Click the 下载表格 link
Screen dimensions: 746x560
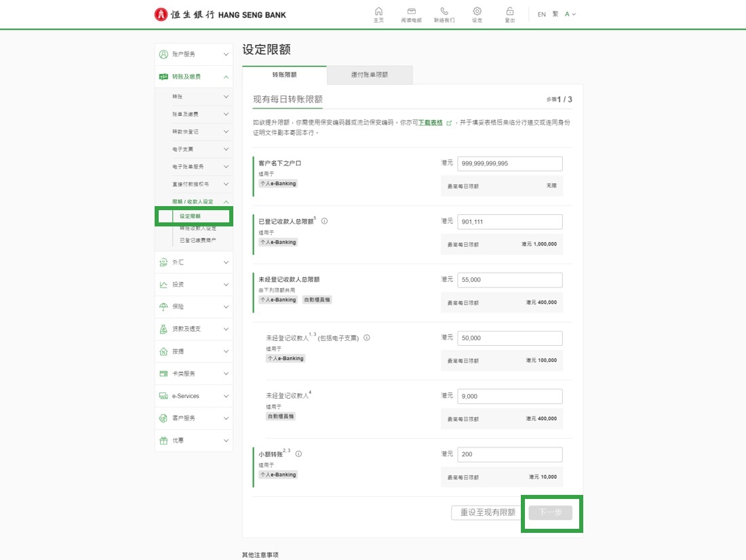click(x=431, y=123)
